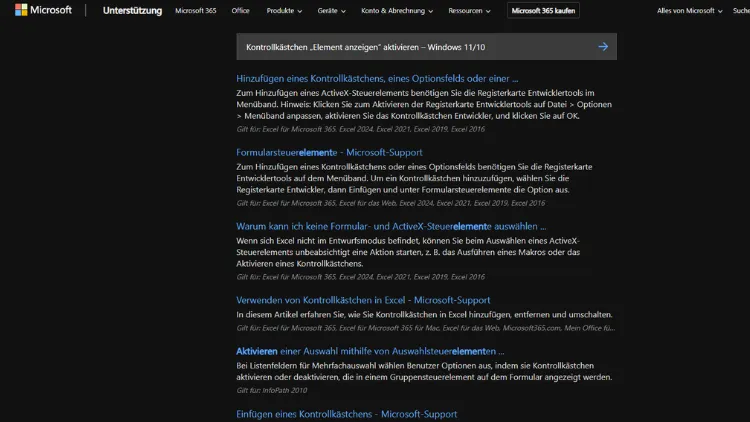Open Formularsteuerelemente - Microsoft-Support result

pos(329,152)
